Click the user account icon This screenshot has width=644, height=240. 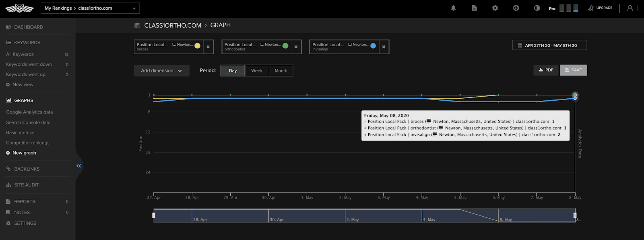point(630,8)
